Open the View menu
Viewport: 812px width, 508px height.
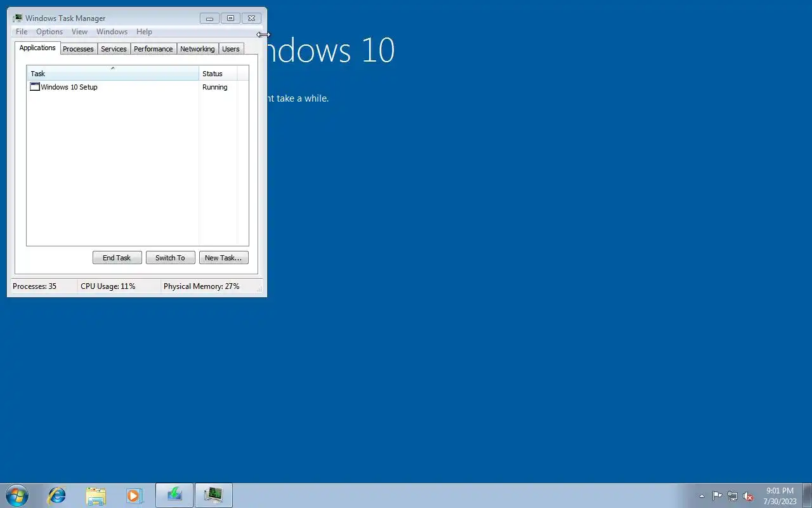tap(79, 32)
